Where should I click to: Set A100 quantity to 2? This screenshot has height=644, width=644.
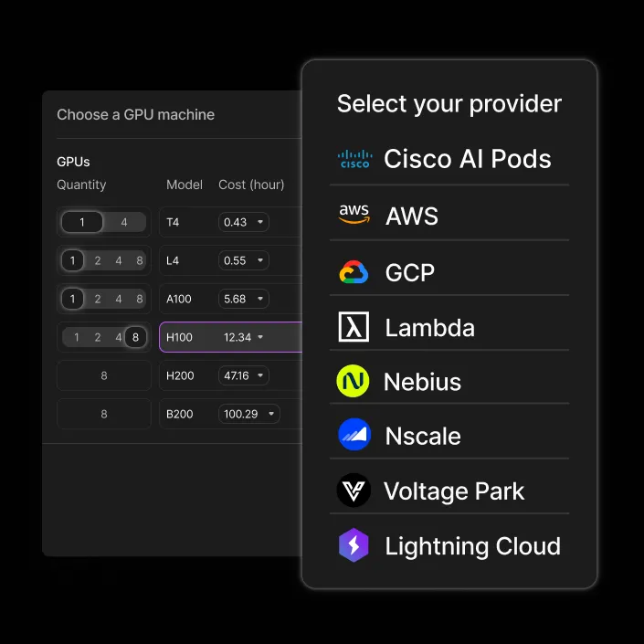(x=98, y=299)
